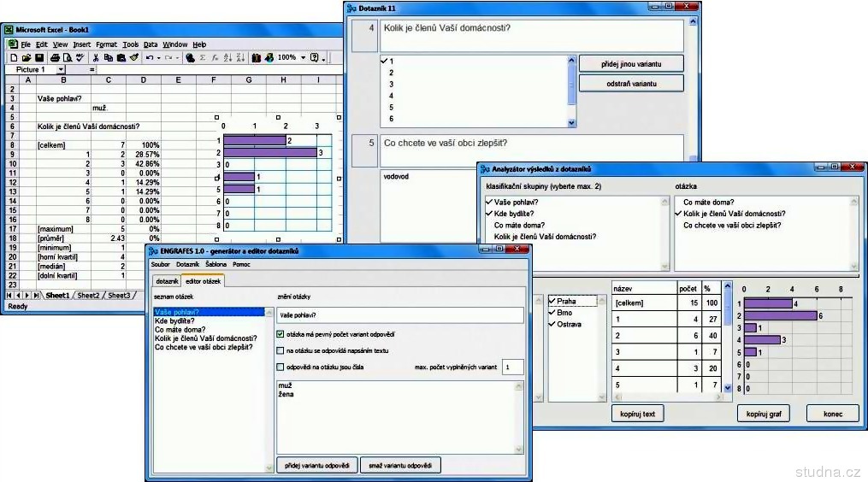
Task: Switch to Sheet2 tab in Excel
Action: click(x=88, y=296)
